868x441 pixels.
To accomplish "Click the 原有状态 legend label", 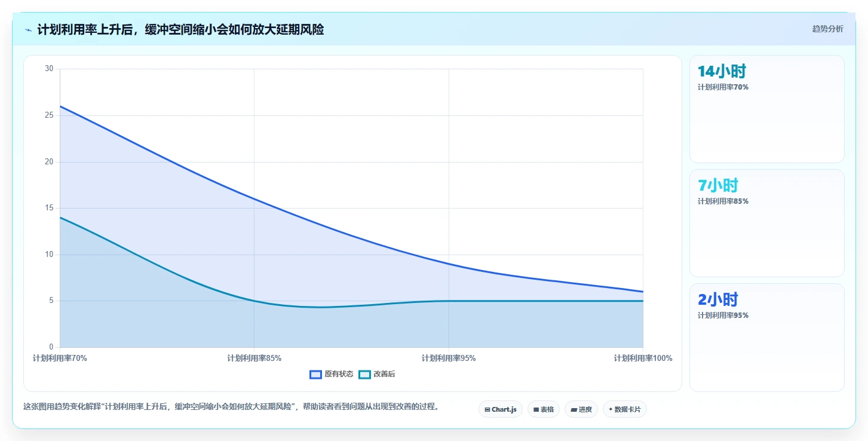I will point(339,375).
